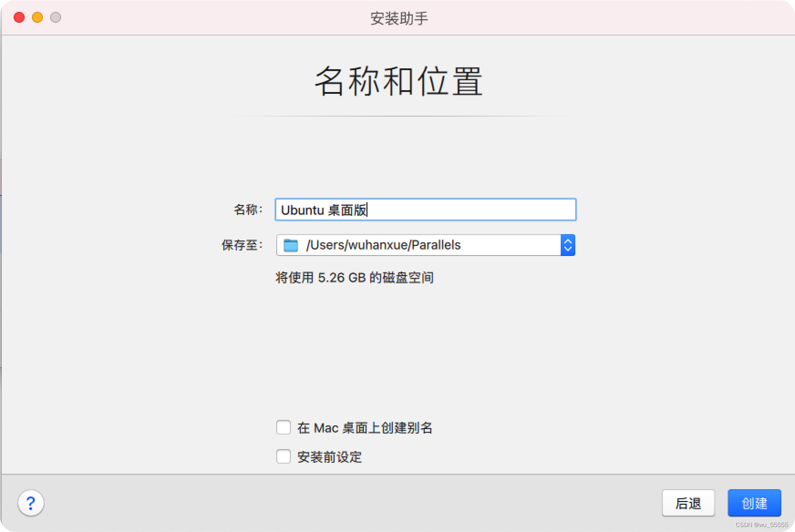The height and width of the screenshot is (532, 795).
Task: Click the 将使用 5.26 GB 的磁盘空间 text
Action: [355, 277]
